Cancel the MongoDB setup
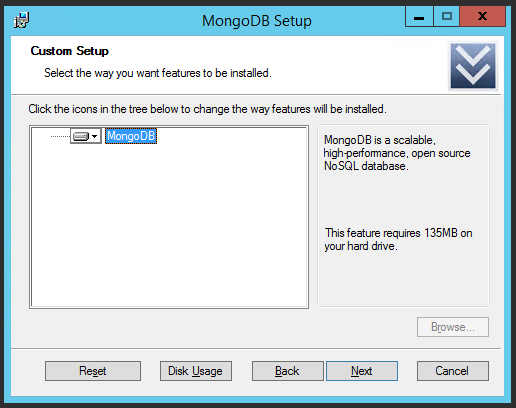This screenshot has width=516, height=408. pyautogui.click(x=453, y=371)
